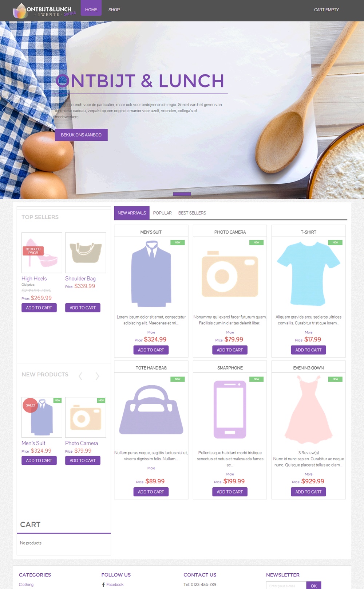Add the Evening Gown to cart
364x589 pixels.
coord(308,492)
